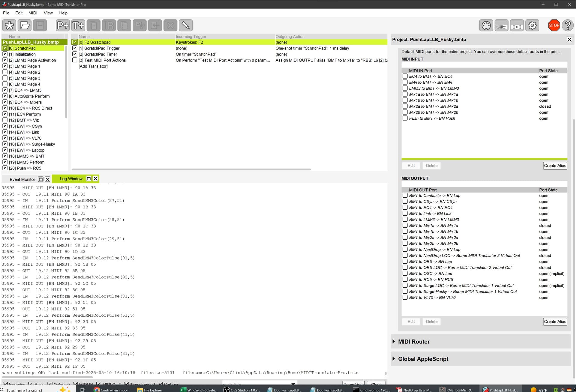The width and height of the screenshot is (576, 392).
Task: Click Create Alias under MIDI OUTPUT
Action: 555,322
